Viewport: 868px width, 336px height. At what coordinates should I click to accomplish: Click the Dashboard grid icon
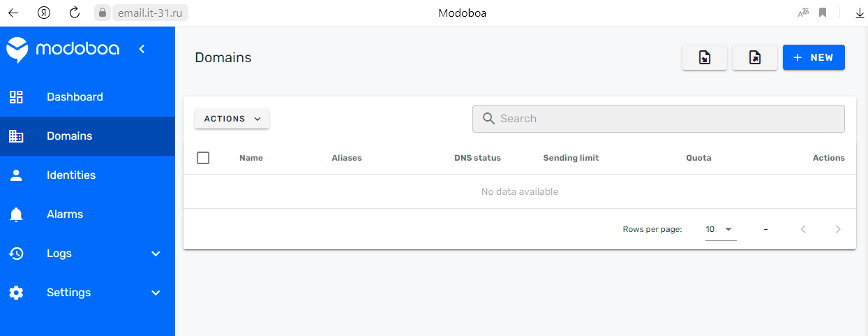click(x=16, y=97)
